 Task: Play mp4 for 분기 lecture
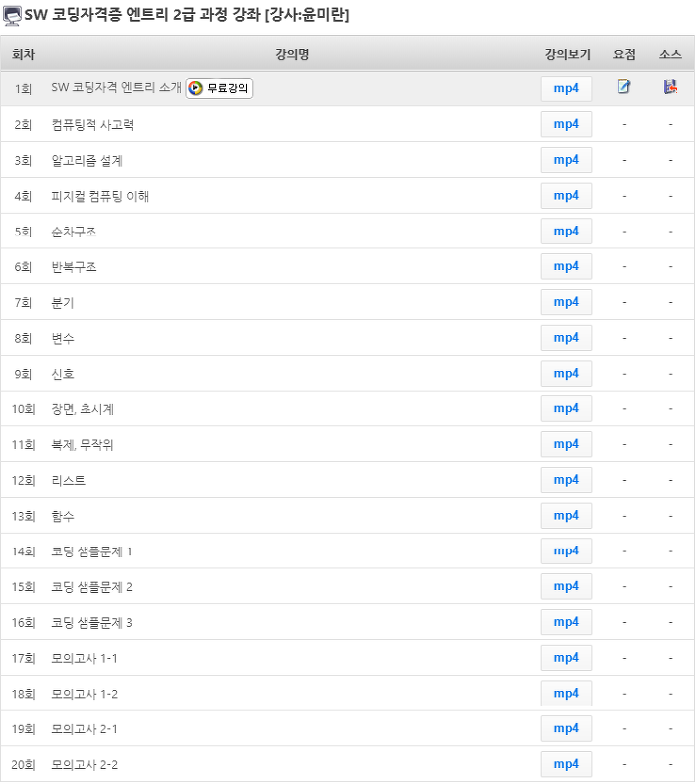(x=566, y=302)
